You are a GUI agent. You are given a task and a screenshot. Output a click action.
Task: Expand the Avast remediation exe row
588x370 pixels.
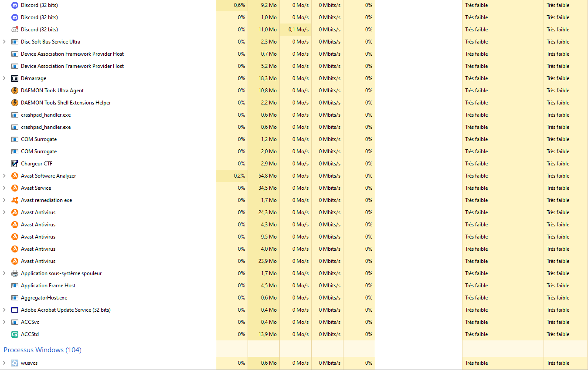coord(4,200)
